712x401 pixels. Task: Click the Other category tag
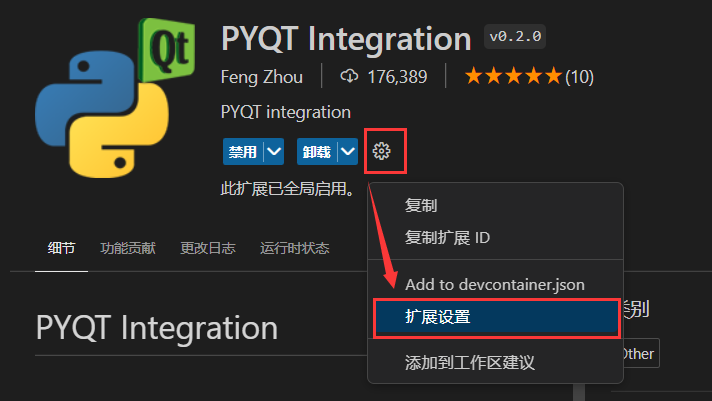641,353
